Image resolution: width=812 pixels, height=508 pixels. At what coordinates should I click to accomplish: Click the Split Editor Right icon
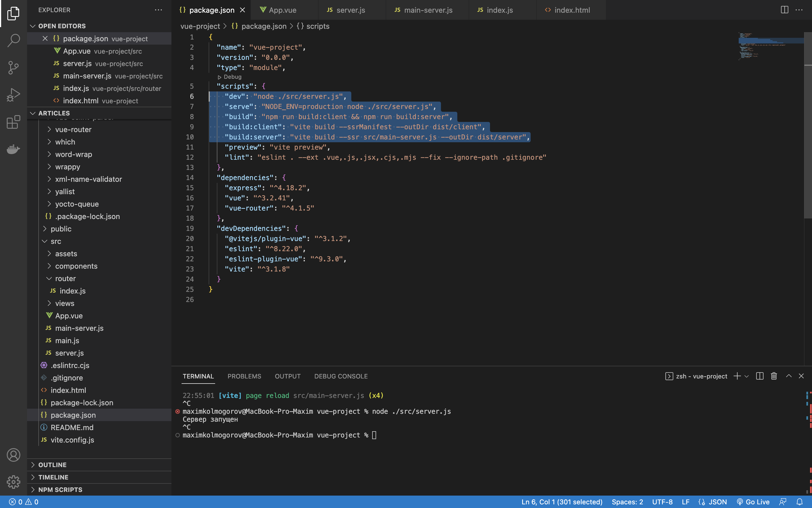[784, 10]
